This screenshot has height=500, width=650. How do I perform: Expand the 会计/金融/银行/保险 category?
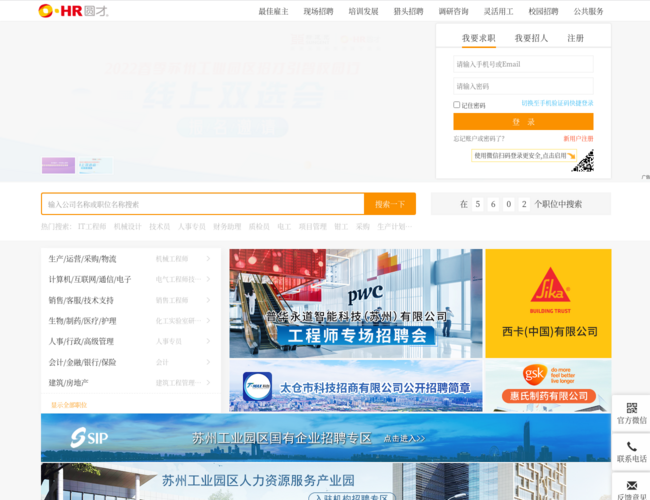pyautogui.click(x=208, y=362)
